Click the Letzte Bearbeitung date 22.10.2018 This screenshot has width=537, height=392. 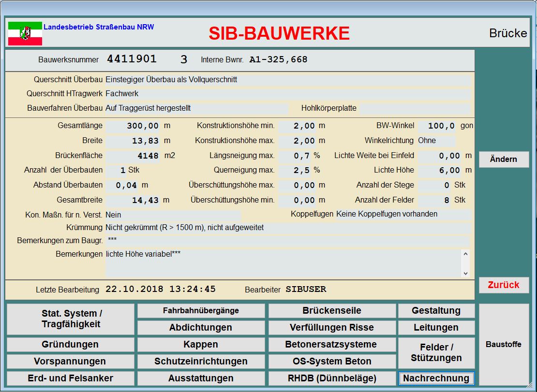(x=134, y=290)
